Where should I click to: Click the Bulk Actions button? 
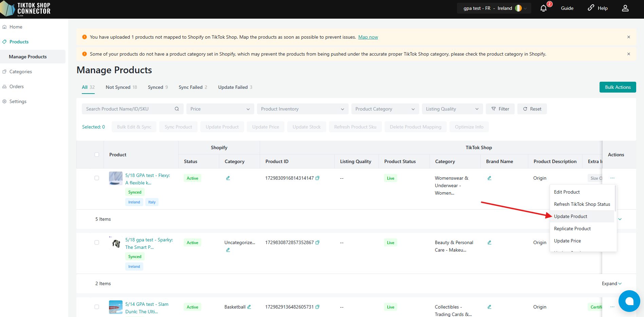(x=618, y=87)
